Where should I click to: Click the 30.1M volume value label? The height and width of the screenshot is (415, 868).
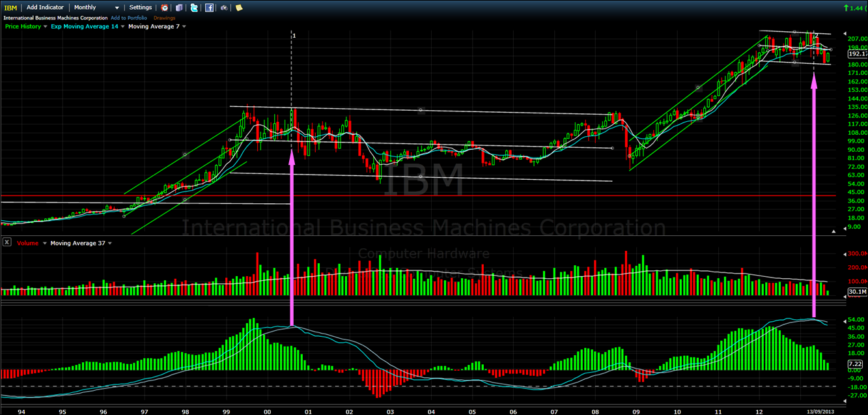click(x=856, y=291)
